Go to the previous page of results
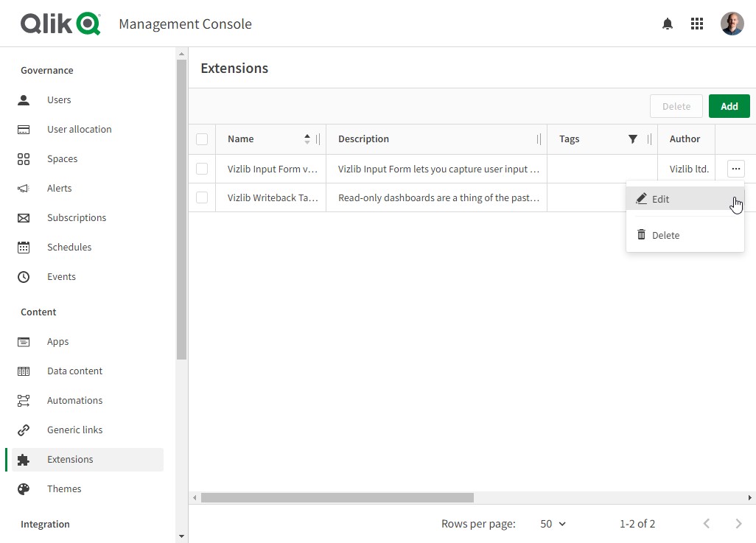The image size is (756, 543). point(707,524)
